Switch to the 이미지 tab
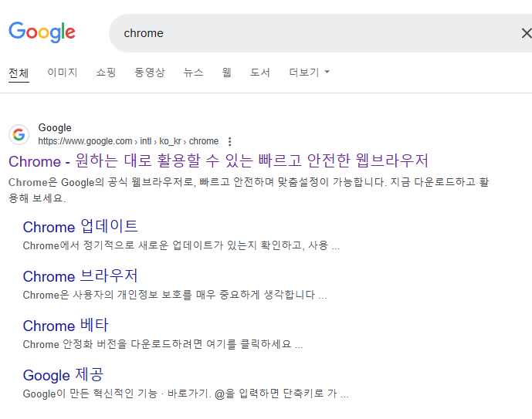The image size is (532, 419). (63, 73)
